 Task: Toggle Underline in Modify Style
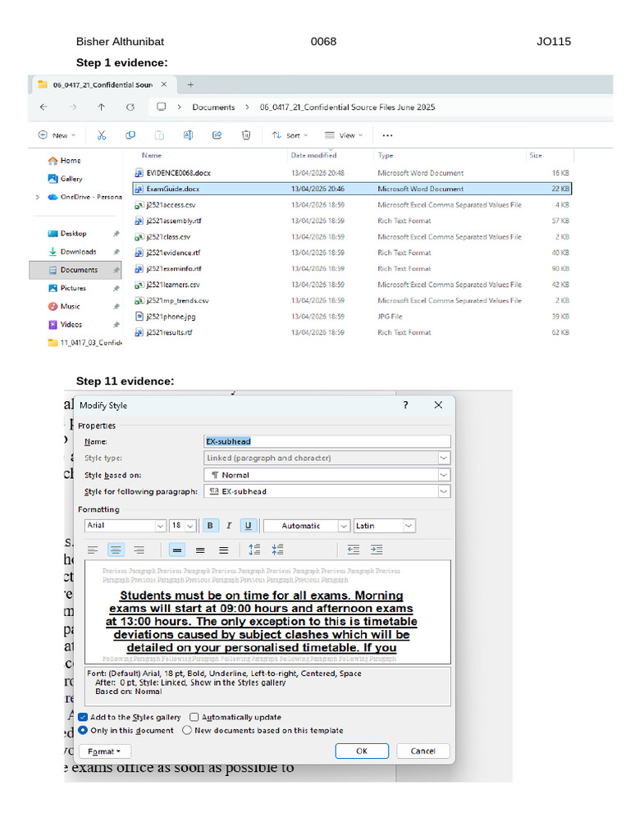tap(248, 526)
